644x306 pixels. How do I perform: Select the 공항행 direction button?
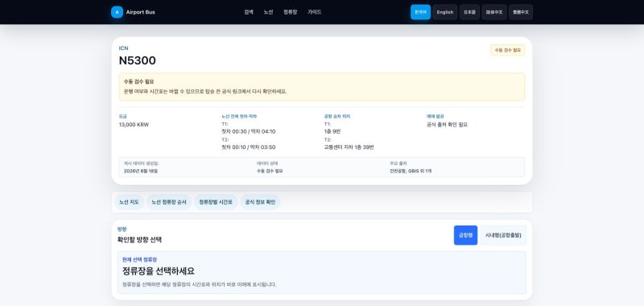pos(465,235)
